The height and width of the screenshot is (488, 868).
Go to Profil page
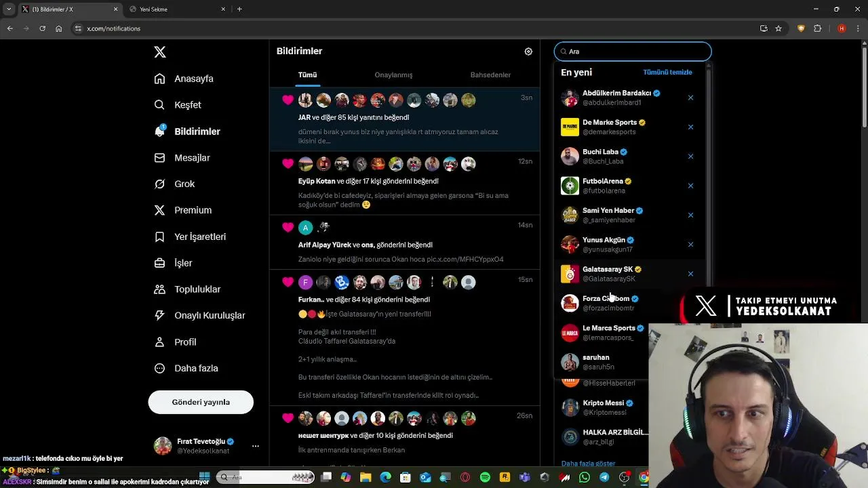176,342
